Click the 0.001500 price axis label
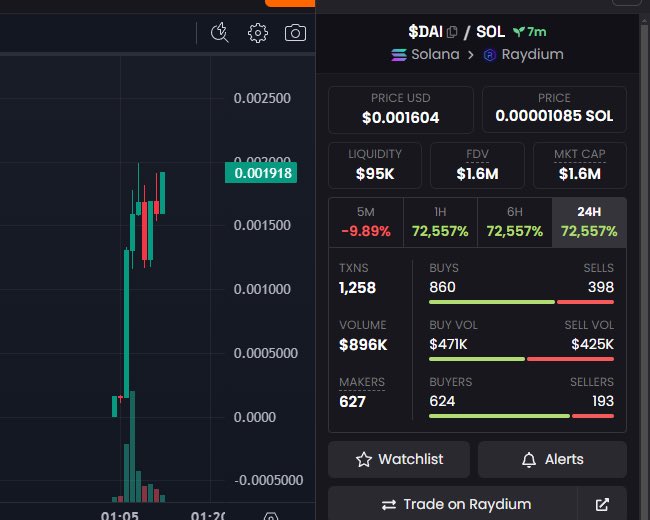This screenshot has width=650, height=520. coord(262,225)
